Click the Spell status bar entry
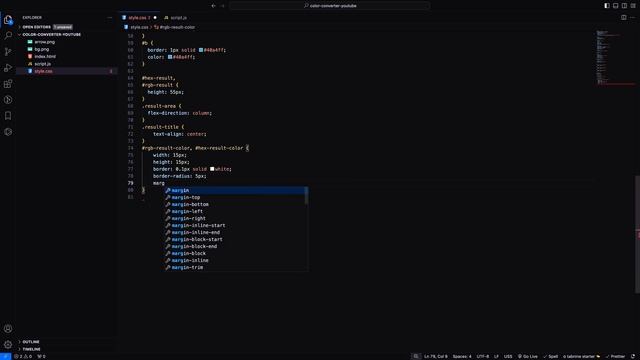This screenshot has width=640, height=360. [551, 356]
